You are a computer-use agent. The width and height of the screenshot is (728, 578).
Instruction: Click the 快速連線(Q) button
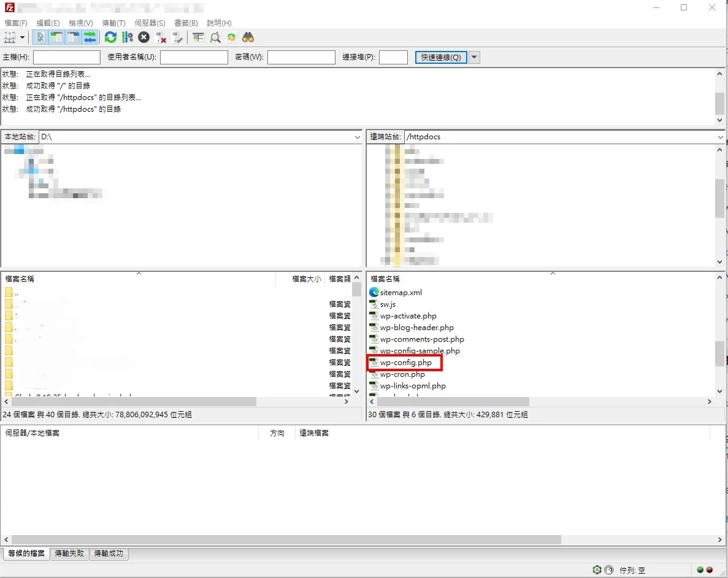pyautogui.click(x=440, y=57)
